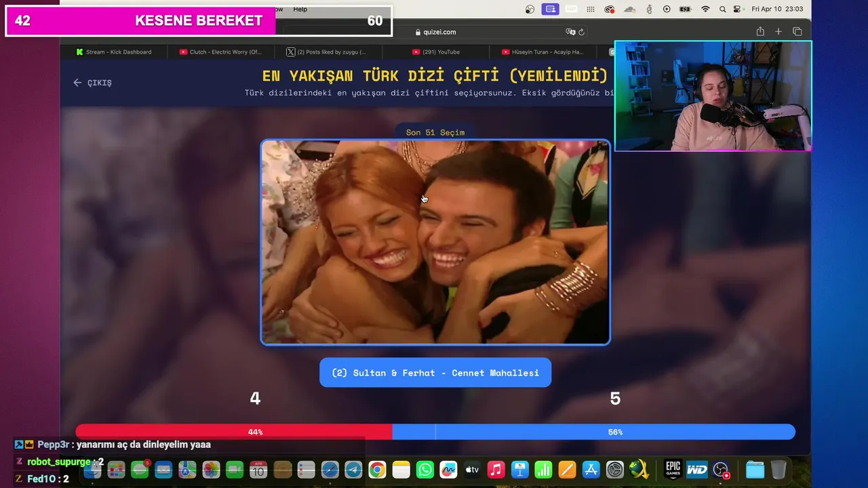The width and height of the screenshot is (868, 488).
Task: Click the streamer webcam overlay
Action: pos(713,96)
